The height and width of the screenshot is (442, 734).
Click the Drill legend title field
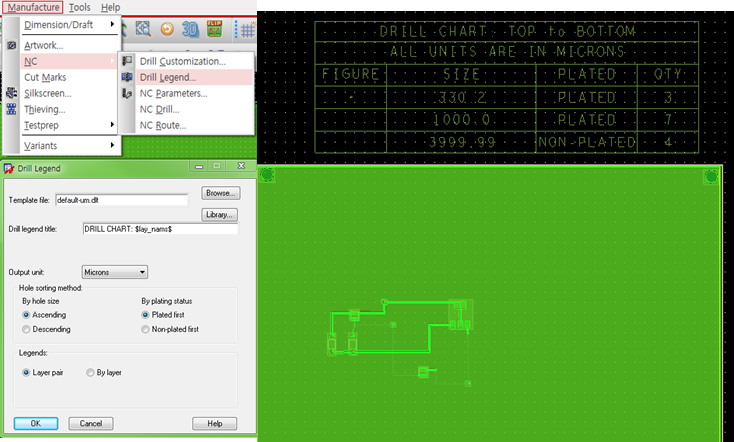click(160, 229)
